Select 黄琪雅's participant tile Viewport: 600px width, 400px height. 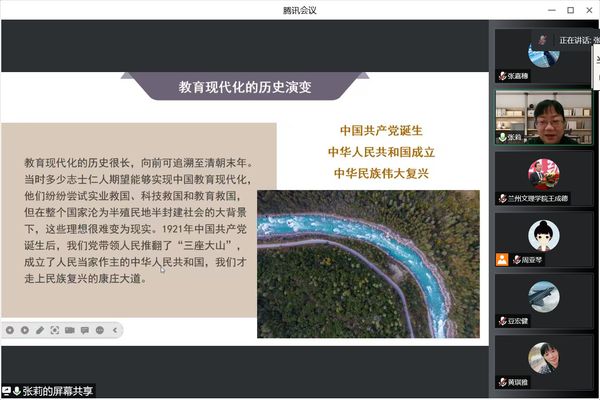(544, 360)
